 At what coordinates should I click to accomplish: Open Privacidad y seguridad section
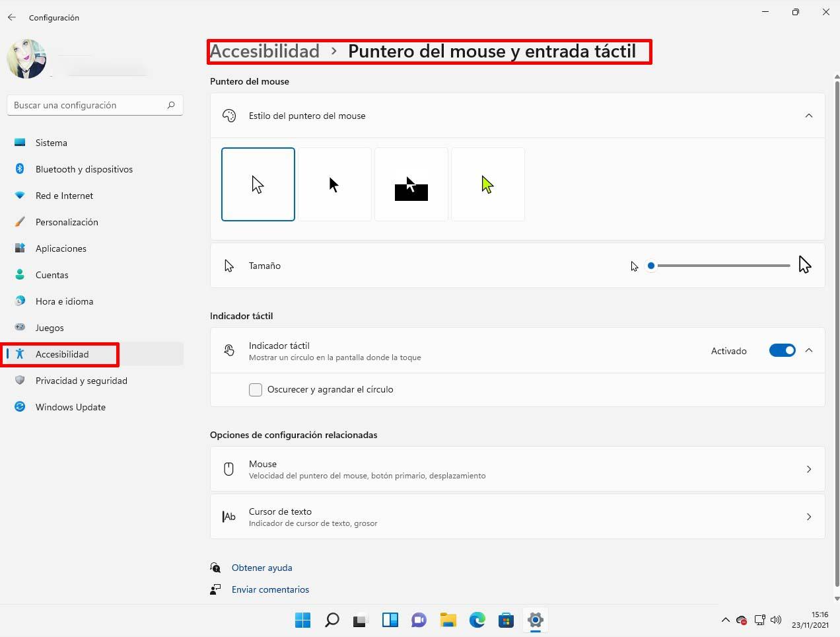point(81,381)
